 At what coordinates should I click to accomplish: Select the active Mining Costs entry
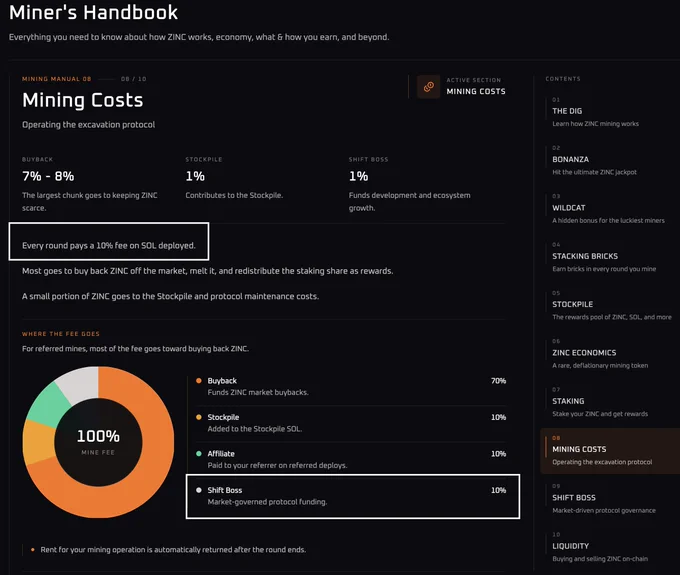pyautogui.click(x=610, y=451)
